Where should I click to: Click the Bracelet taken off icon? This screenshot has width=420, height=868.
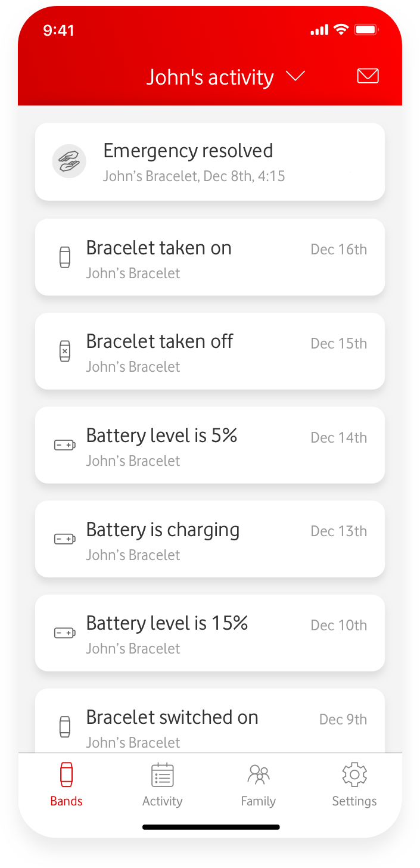[65, 351]
